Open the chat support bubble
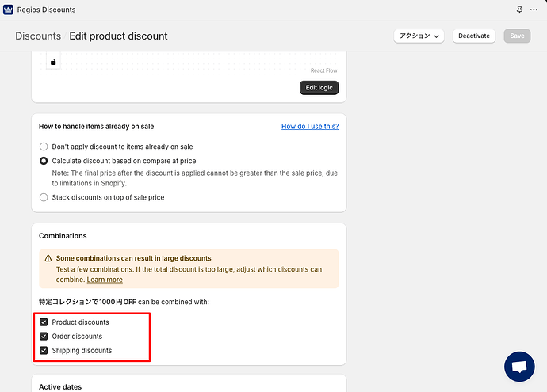The image size is (547, 392). click(519, 367)
